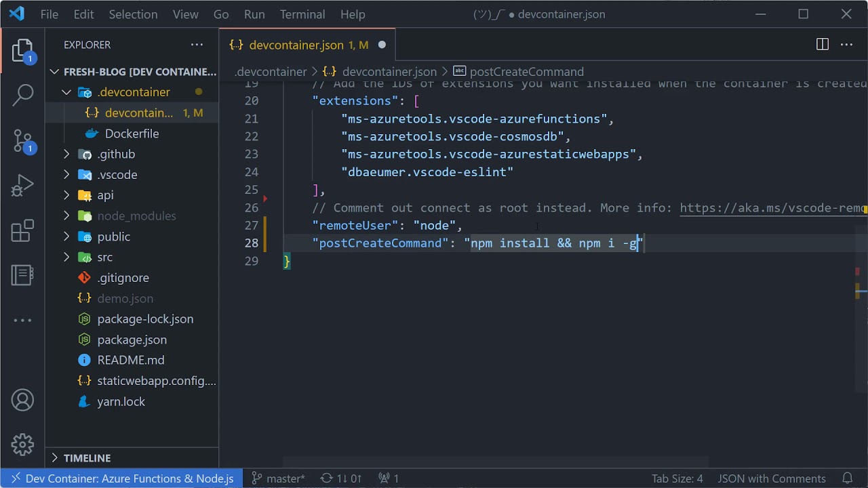Open the Selection menu
Viewport: 868px width, 488px height.
(x=133, y=14)
